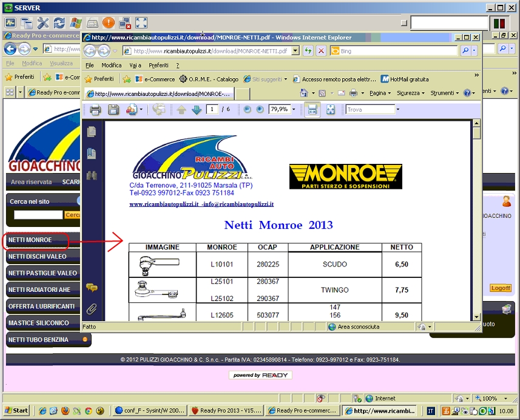Click the PDF vertical scrollbar down arrow
Screen dimensions: 520x420
tap(476, 317)
